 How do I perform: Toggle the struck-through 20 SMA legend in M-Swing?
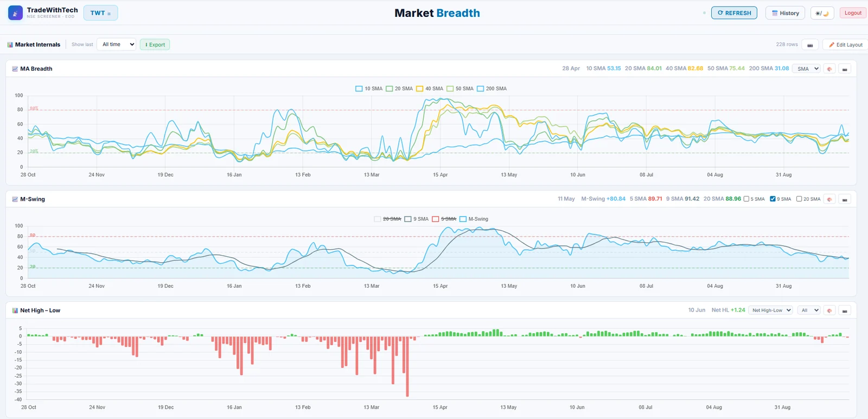(x=388, y=219)
